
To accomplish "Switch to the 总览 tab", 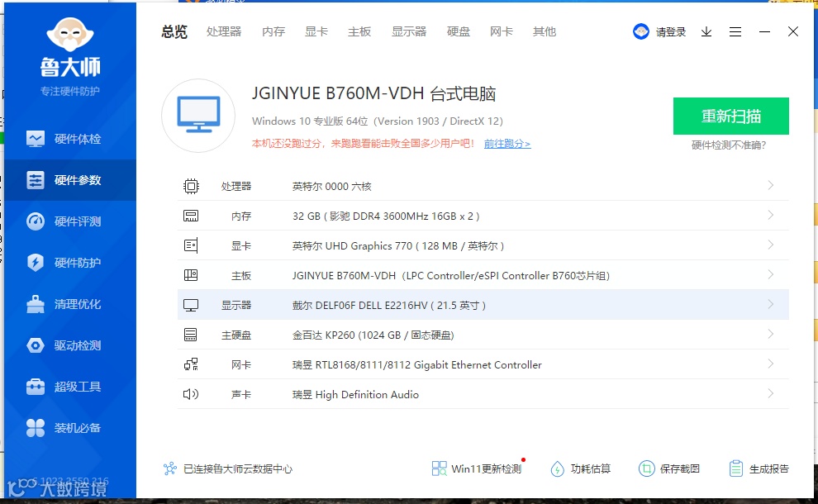I will pyautogui.click(x=174, y=32).
